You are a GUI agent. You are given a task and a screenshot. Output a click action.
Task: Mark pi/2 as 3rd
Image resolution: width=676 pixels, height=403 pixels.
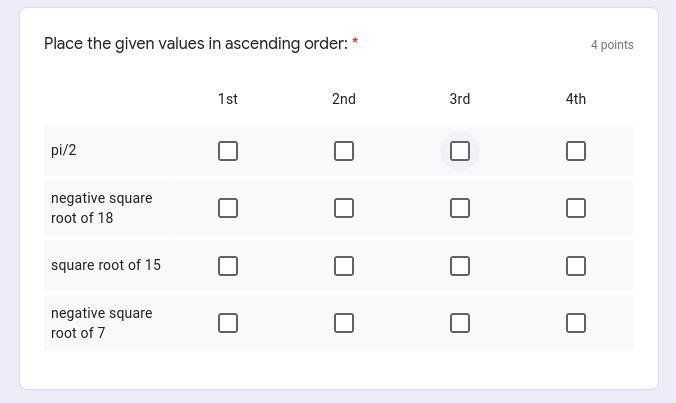click(x=460, y=151)
